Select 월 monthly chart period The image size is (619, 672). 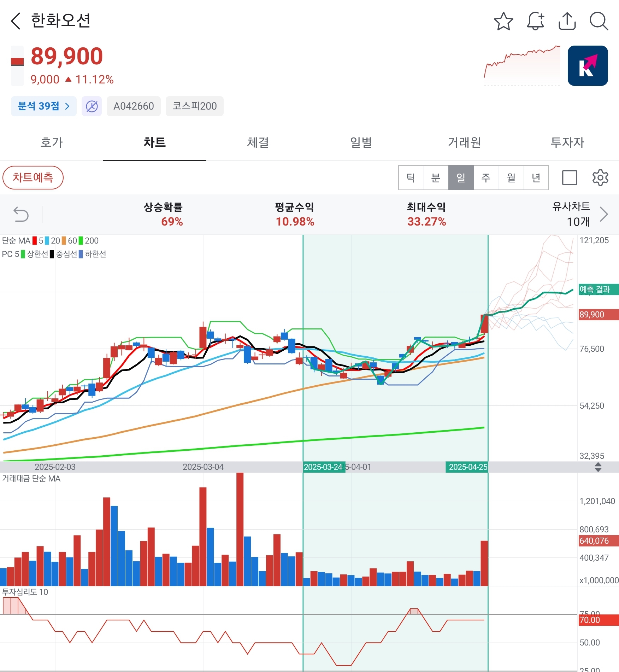pyautogui.click(x=511, y=177)
